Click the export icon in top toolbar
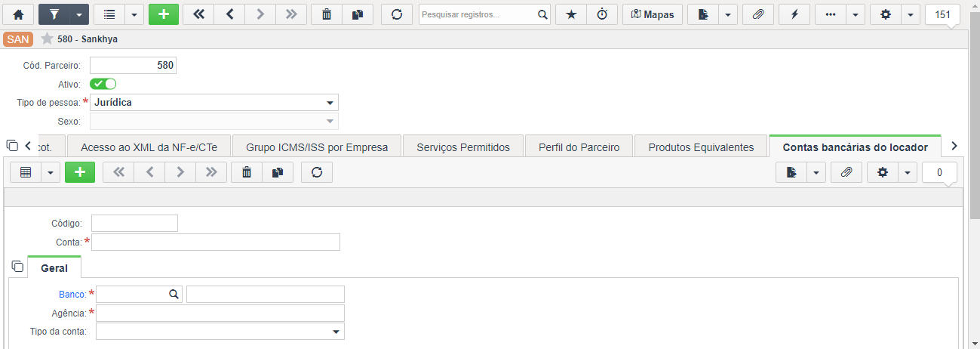The width and height of the screenshot is (980, 349). tap(702, 14)
